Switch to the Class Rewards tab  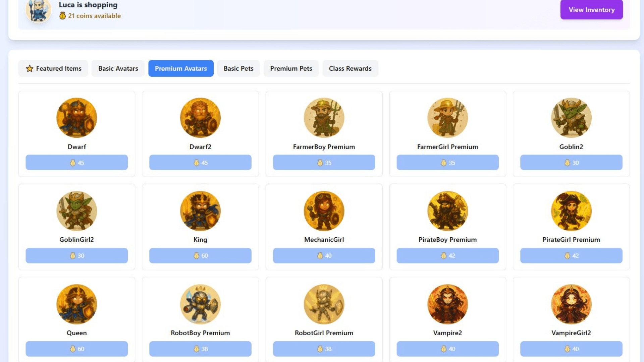coord(350,68)
